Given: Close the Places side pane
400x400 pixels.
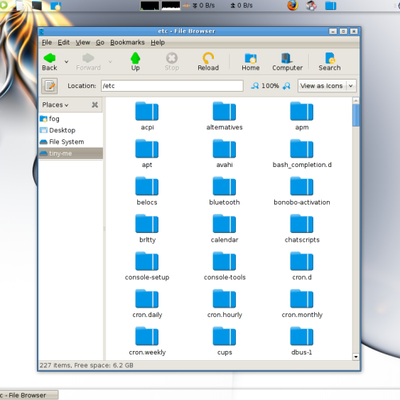Looking at the screenshot, I should pos(95,105).
